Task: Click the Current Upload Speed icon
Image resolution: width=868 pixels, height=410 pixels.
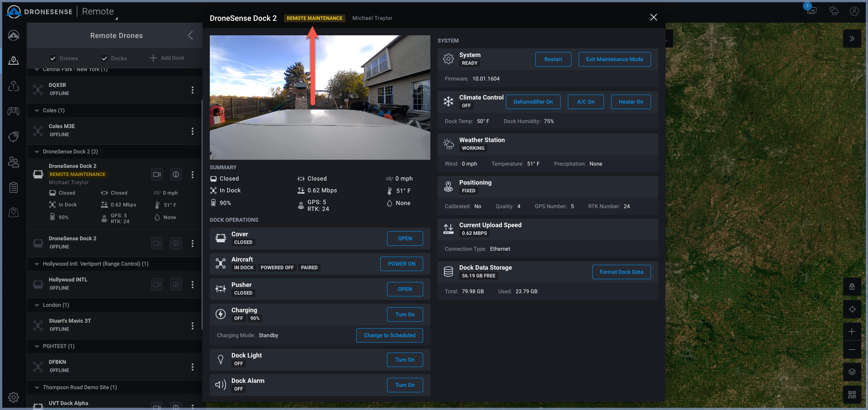Action: [x=448, y=229]
